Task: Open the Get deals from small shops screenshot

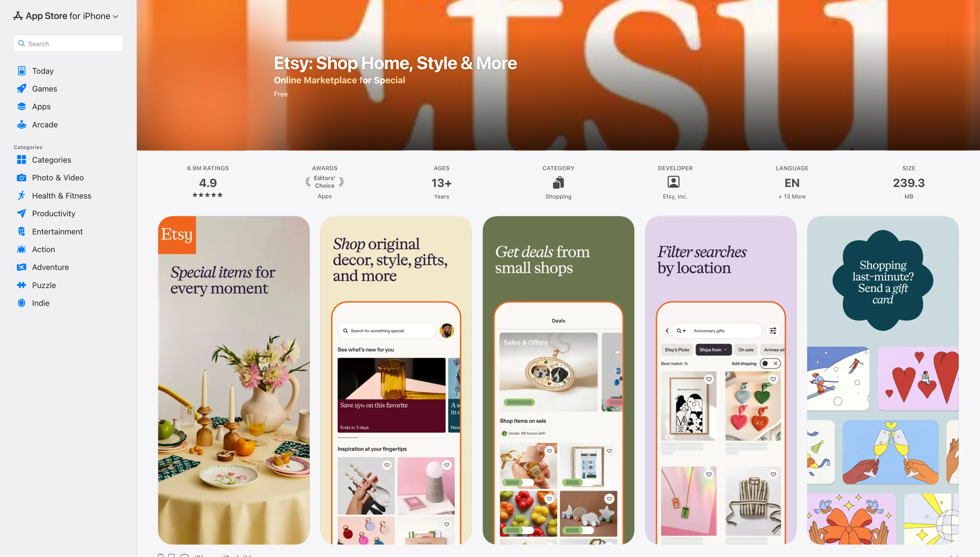Action: (558, 380)
